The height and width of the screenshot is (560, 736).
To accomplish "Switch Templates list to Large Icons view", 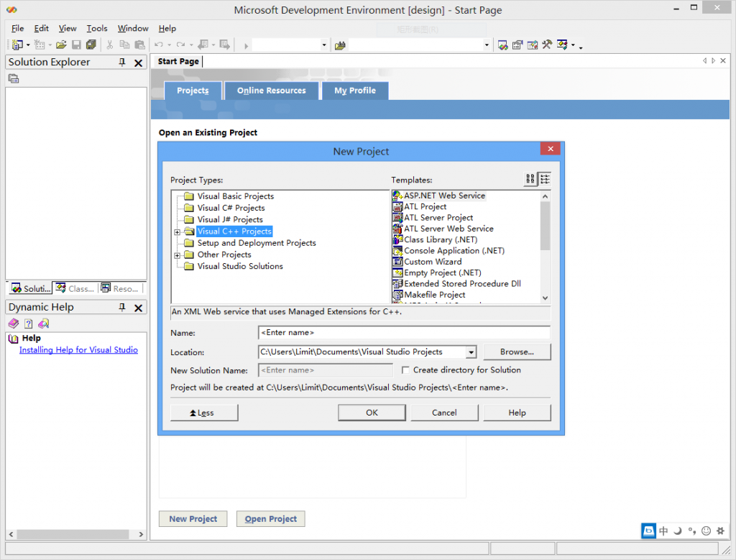I will click(x=530, y=178).
